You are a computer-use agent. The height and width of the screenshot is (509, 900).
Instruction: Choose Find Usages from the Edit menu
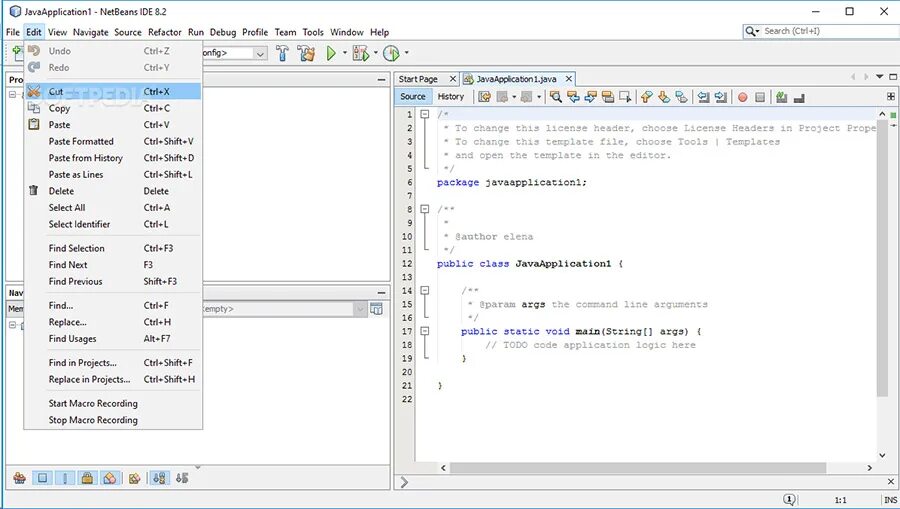tap(112, 339)
